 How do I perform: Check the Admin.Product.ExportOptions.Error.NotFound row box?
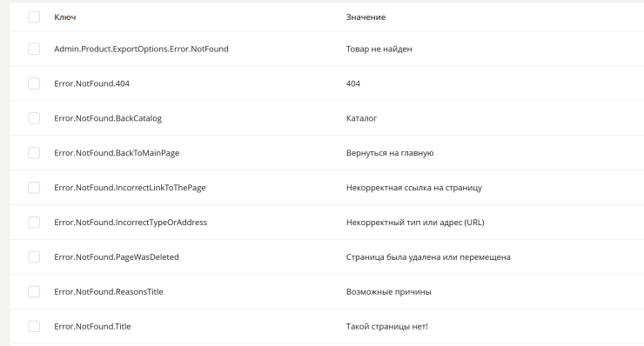tap(34, 49)
